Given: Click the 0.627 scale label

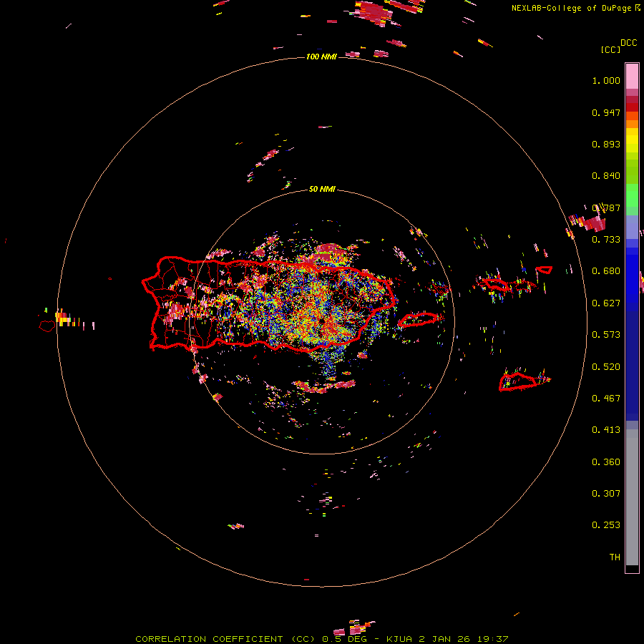Looking at the screenshot, I should [606, 303].
